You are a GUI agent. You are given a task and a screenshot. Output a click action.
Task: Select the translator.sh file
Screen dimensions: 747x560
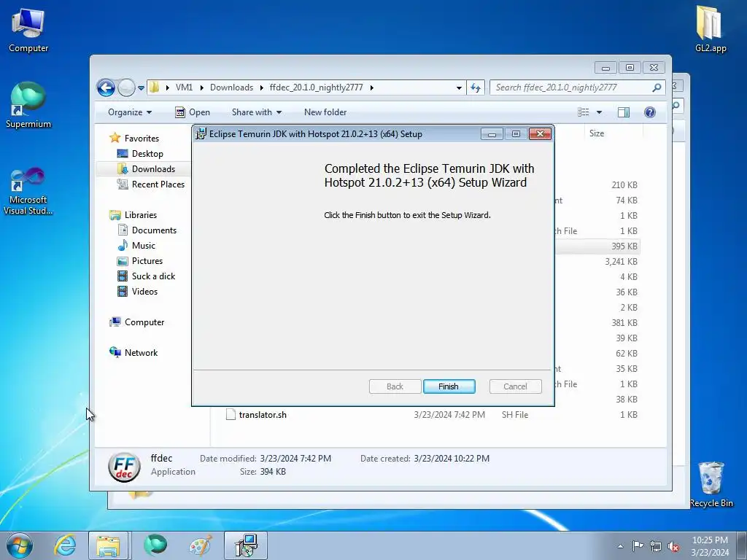[263, 415]
